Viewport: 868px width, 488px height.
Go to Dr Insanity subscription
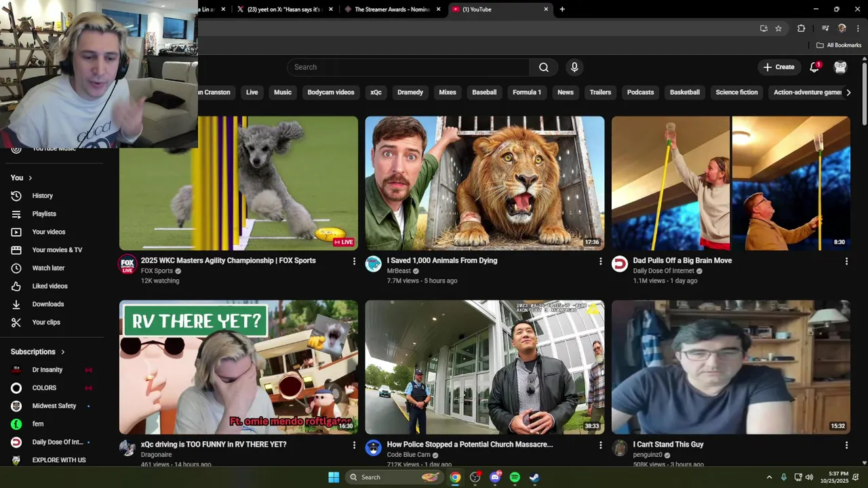(x=47, y=370)
